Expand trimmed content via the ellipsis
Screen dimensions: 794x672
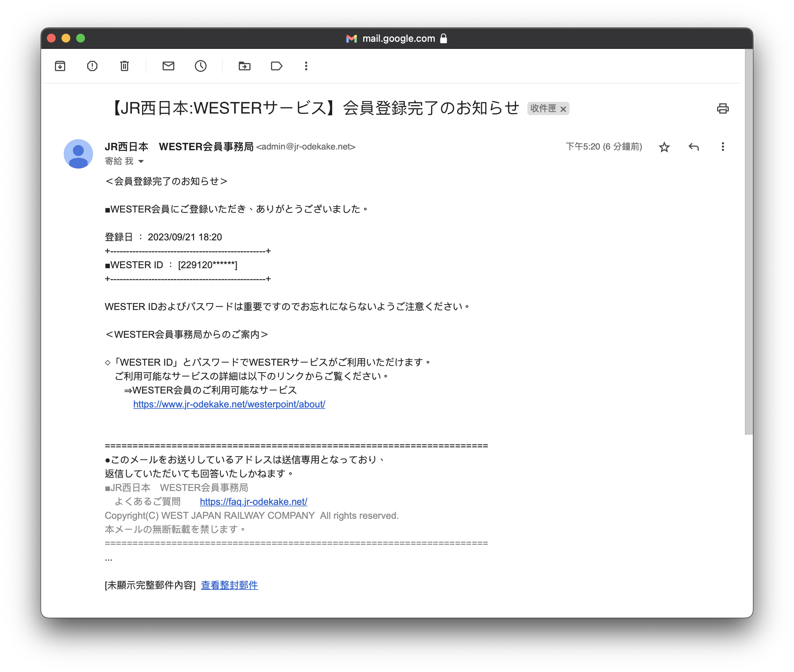108,559
